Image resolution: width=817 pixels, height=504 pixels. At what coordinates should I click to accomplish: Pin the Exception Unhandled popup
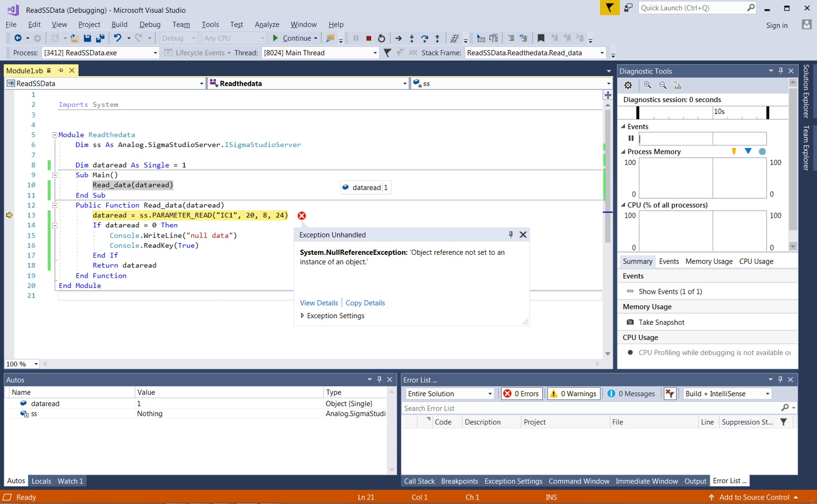(x=511, y=234)
